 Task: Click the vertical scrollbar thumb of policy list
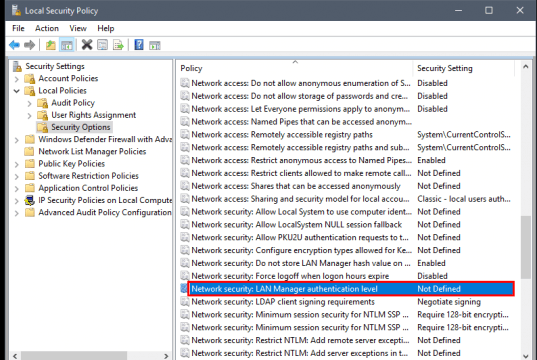pos(525,247)
